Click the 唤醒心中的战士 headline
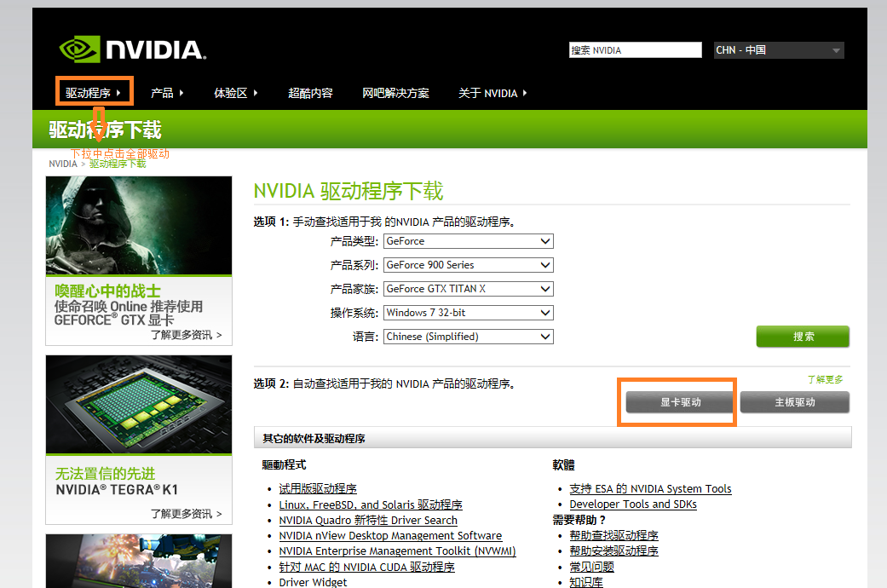 tap(107, 291)
